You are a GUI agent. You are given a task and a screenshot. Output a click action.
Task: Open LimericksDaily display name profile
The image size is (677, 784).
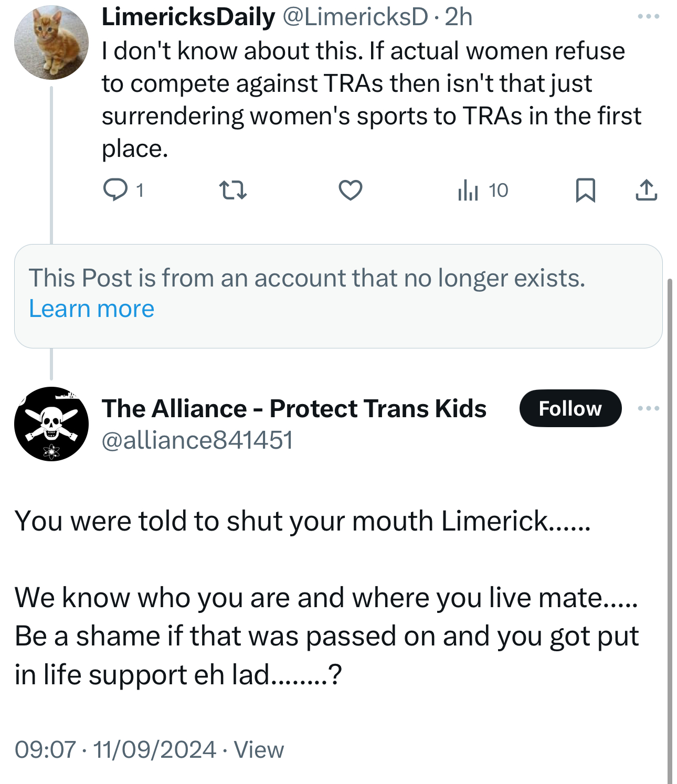tap(188, 17)
